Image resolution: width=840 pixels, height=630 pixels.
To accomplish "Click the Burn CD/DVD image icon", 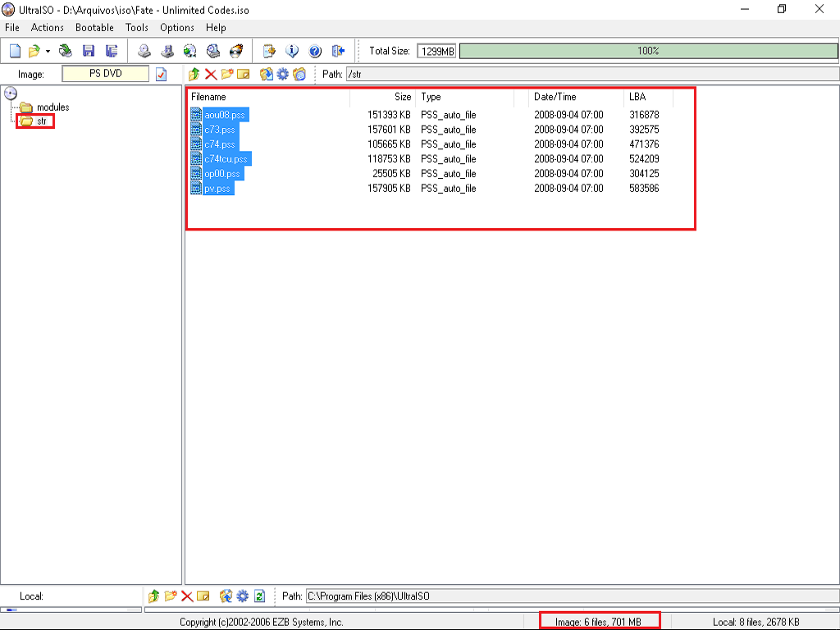I will [x=237, y=51].
